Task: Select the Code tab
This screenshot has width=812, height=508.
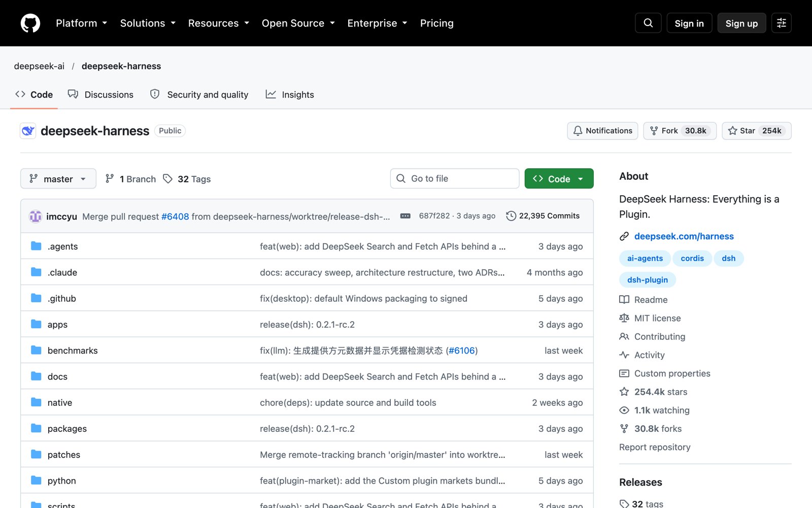Action: pos(34,94)
